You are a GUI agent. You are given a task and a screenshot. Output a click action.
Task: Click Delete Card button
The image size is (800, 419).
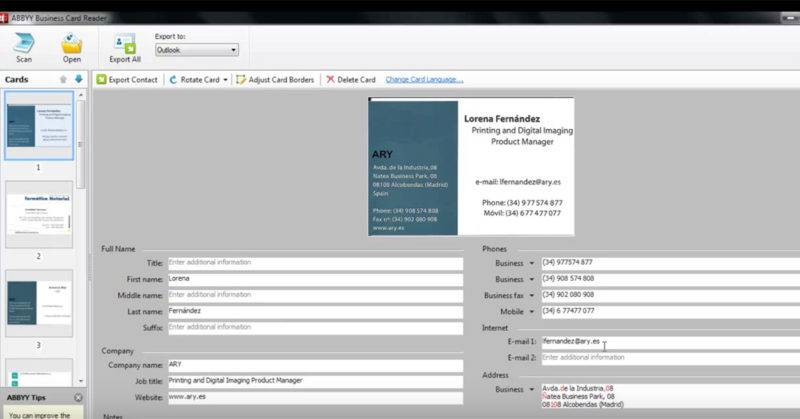point(351,80)
